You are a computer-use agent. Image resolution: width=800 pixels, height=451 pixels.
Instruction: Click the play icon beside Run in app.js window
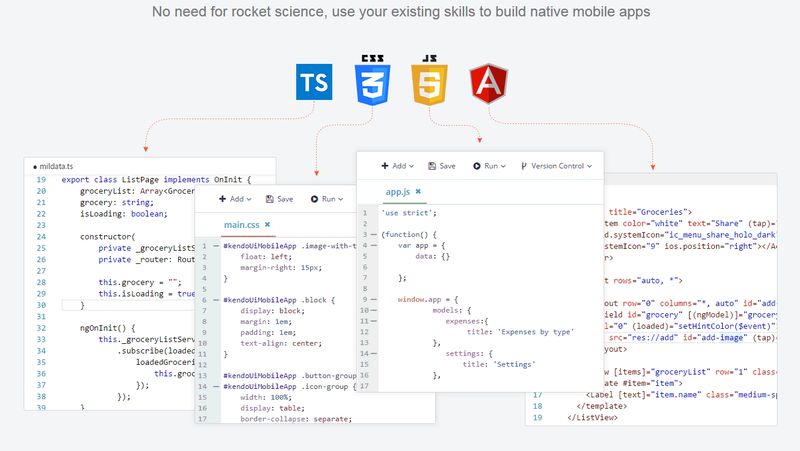pyautogui.click(x=477, y=166)
